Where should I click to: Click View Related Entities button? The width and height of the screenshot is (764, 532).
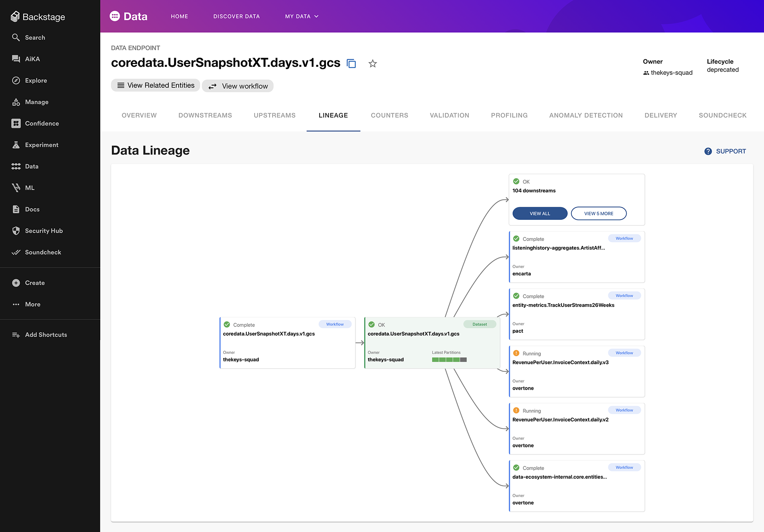coord(156,85)
